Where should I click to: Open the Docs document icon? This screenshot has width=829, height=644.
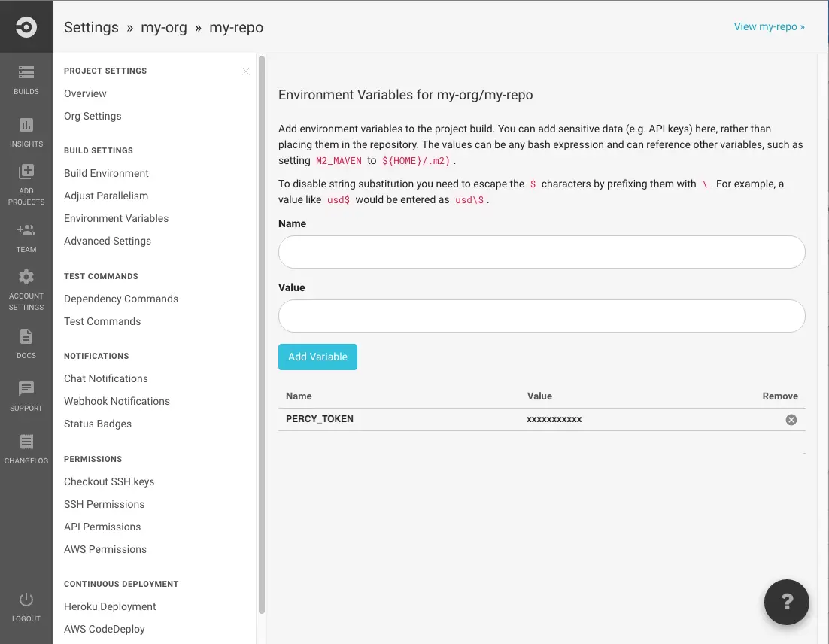pyautogui.click(x=26, y=336)
